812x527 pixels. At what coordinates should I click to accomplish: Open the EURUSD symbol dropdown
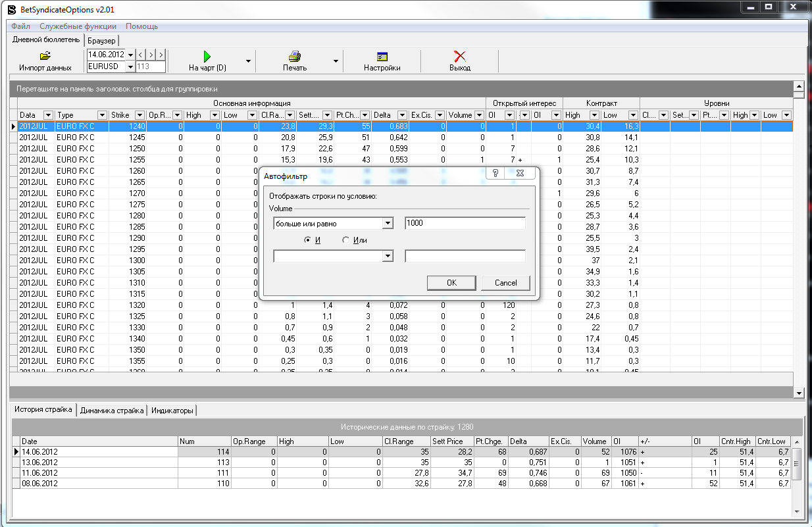130,66
